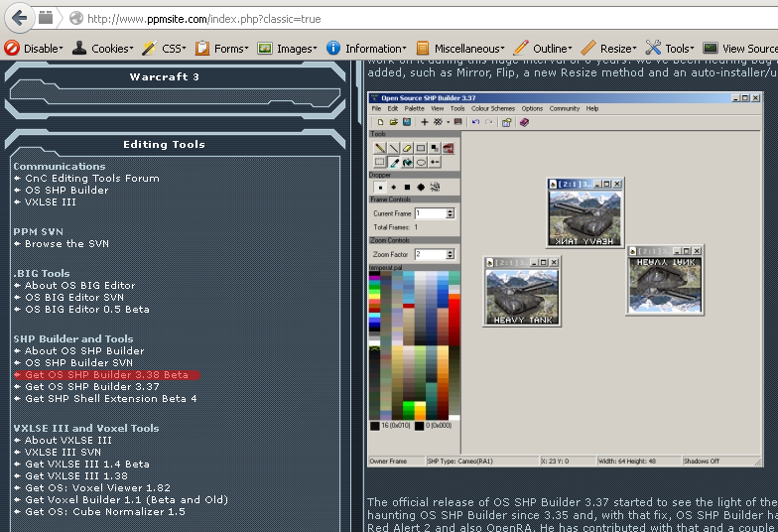Open About OS SHP Builder link

point(84,351)
